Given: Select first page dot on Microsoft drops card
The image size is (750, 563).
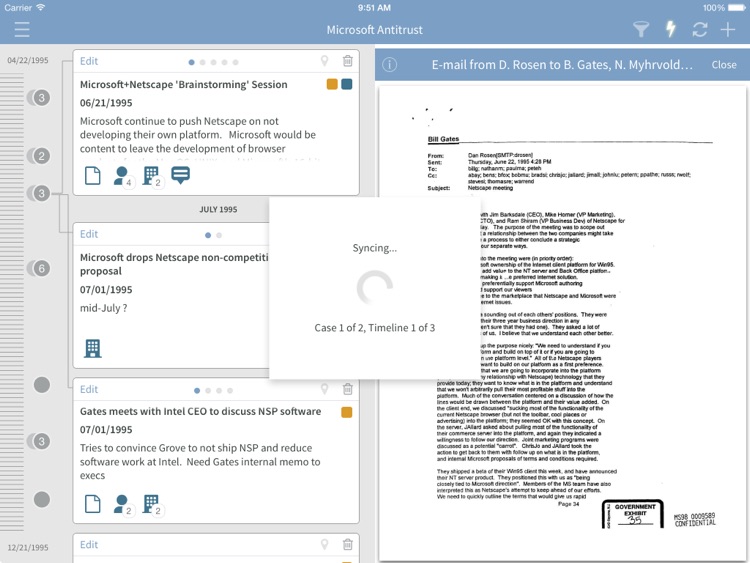Looking at the screenshot, I should click(208, 235).
